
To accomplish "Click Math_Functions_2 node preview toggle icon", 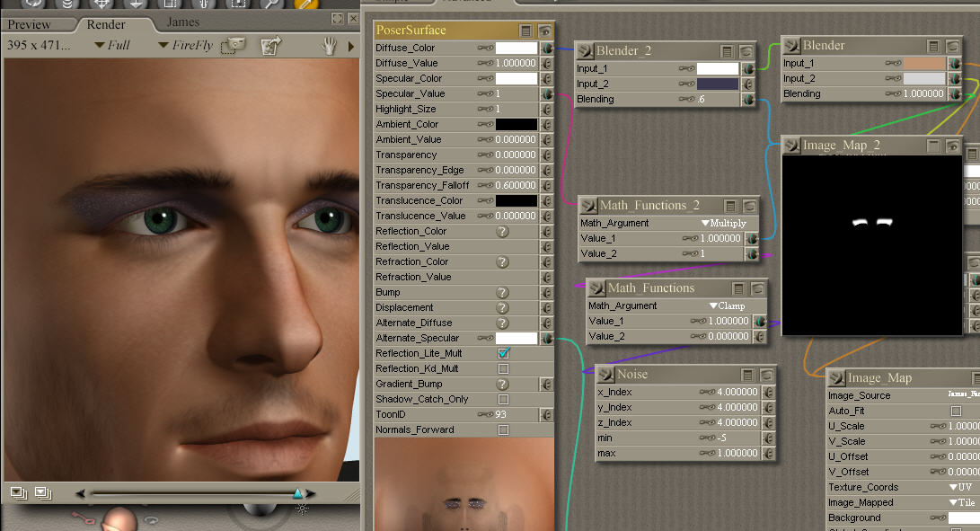I will (748, 206).
